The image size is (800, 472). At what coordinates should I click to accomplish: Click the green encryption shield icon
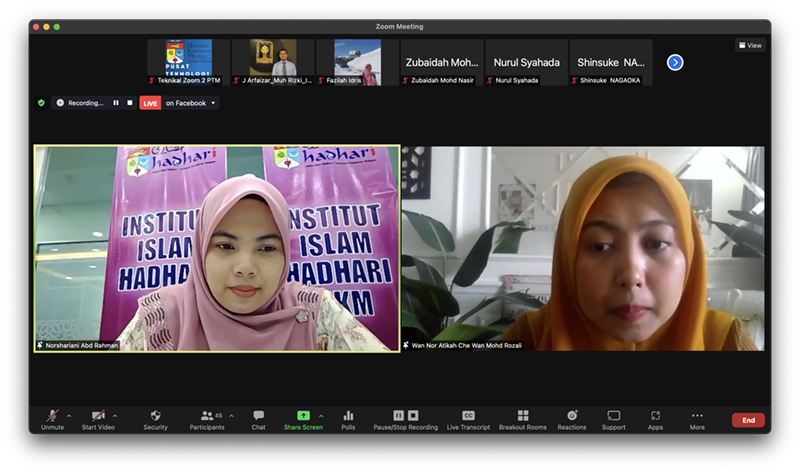click(x=41, y=102)
